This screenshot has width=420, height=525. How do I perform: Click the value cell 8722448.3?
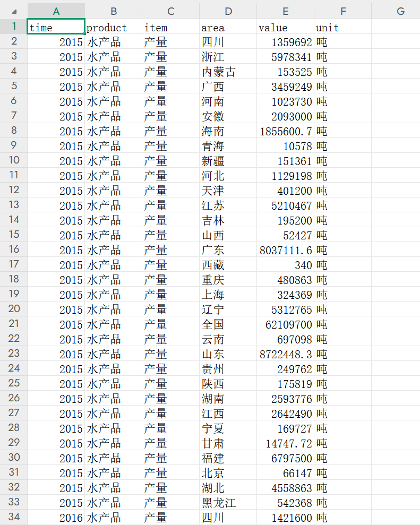285,354
